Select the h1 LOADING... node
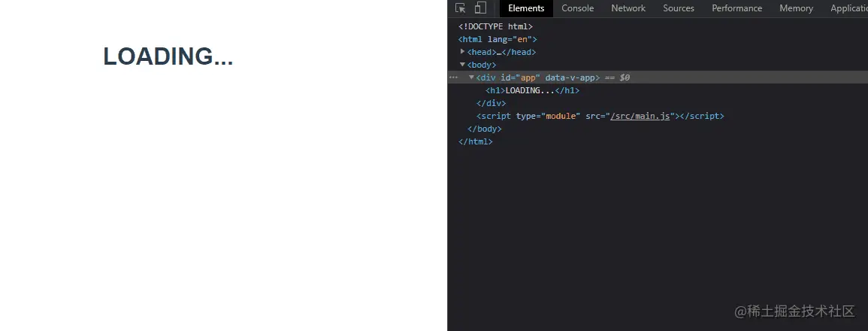 coord(533,90)
